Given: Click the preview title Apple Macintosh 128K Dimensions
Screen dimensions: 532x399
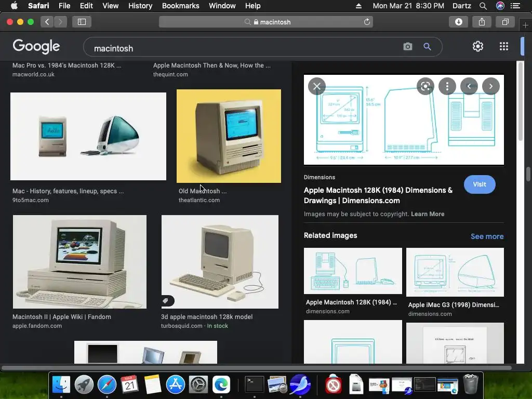Looking at the screenshot, I should coord(378,195).
